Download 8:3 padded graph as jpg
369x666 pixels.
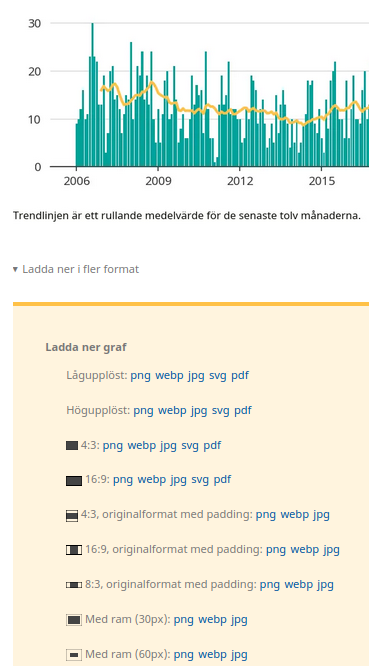coord(325,584)
